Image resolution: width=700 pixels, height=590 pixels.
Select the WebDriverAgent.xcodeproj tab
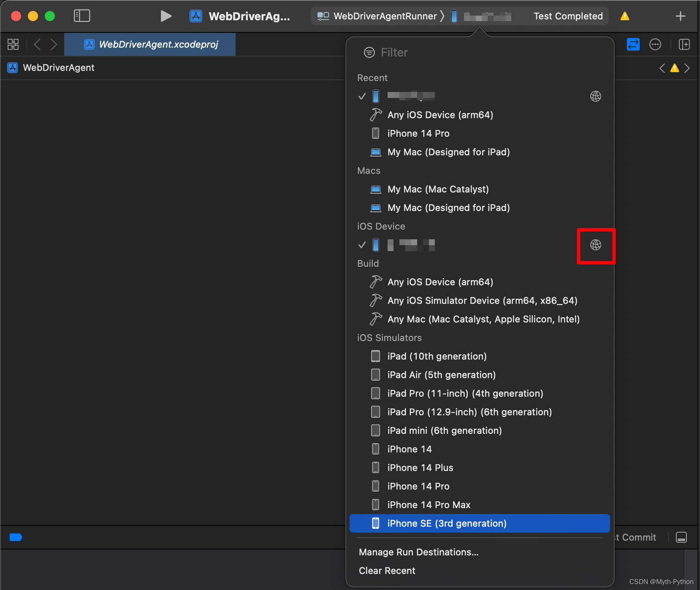coord(150,44)
